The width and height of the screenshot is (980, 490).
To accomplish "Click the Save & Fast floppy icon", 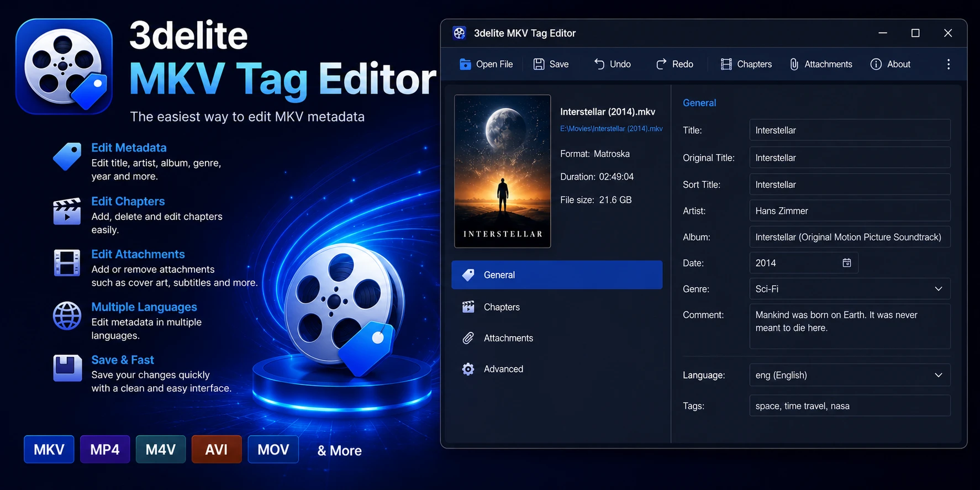I will (67, 368).
